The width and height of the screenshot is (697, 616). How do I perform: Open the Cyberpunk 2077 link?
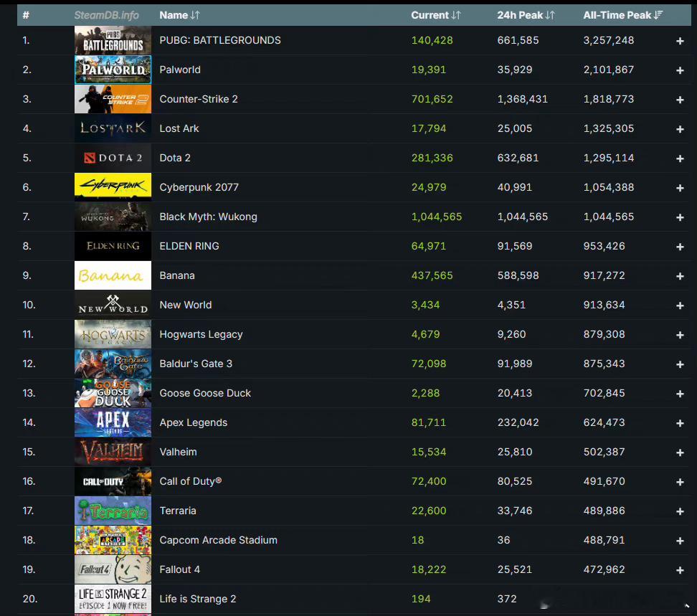tap(199, 187)
